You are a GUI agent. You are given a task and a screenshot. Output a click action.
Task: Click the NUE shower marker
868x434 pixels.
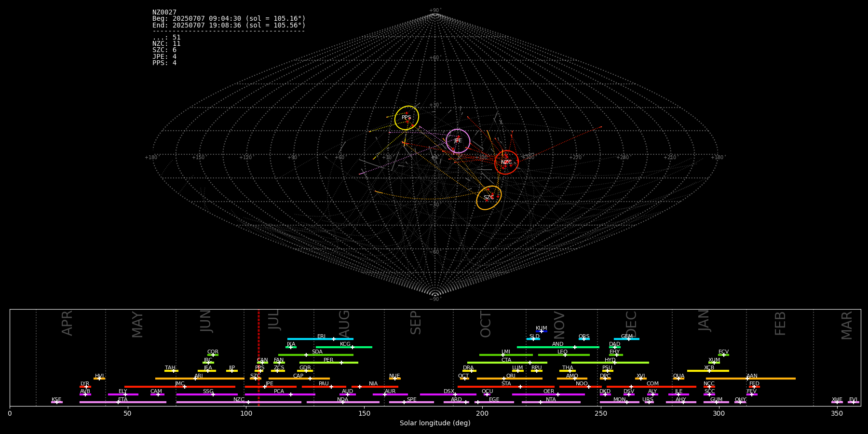pyautogui.click(x=395, y=379)
